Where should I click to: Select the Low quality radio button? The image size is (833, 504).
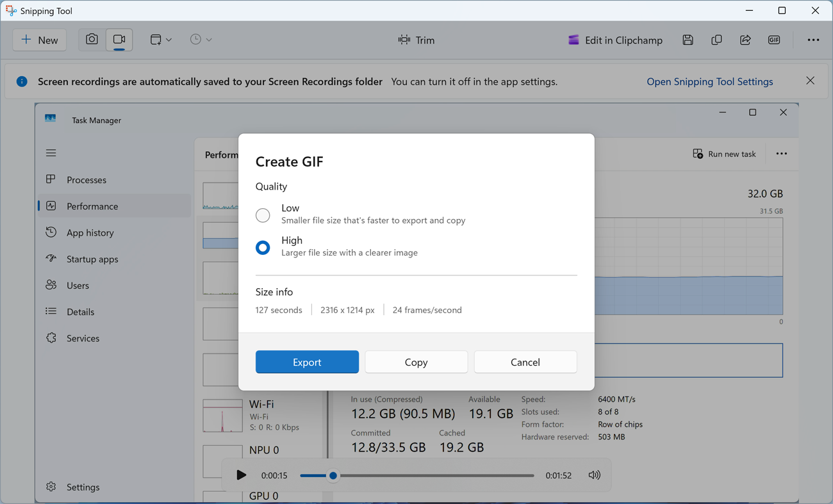click(x=263, y=215)
